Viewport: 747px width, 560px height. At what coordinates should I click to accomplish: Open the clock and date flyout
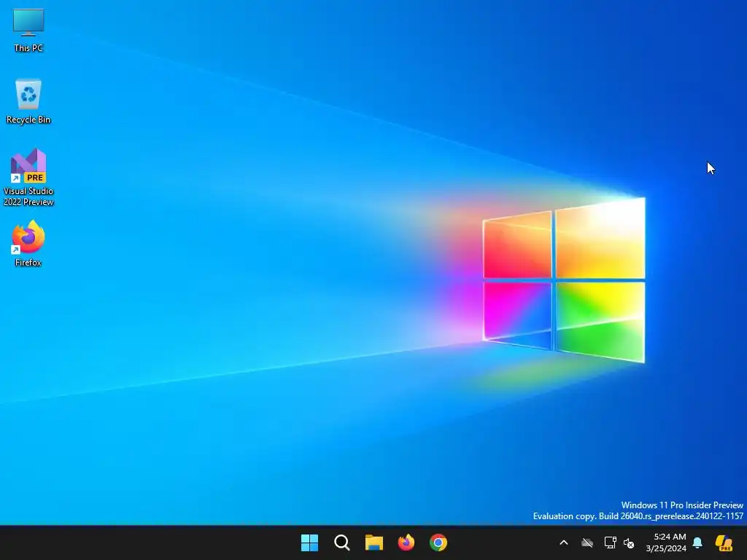[665, 542]
